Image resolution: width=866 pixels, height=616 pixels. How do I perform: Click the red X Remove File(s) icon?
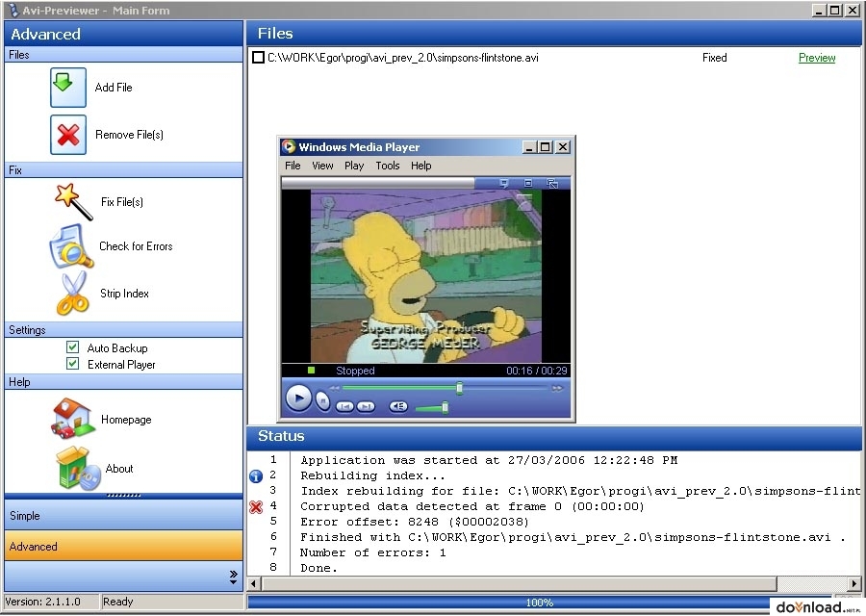pyautogui.click(x=68, y=135)
